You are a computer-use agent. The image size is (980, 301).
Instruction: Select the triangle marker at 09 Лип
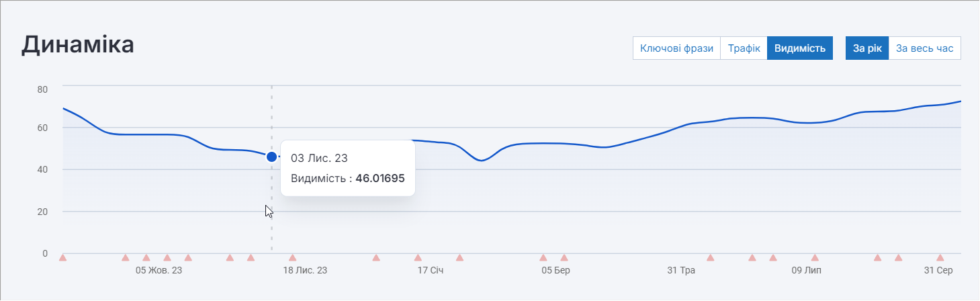point(815,257)
